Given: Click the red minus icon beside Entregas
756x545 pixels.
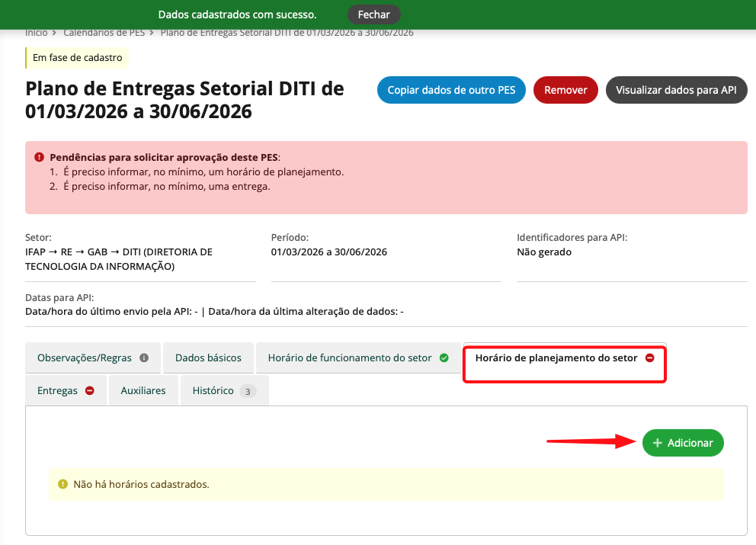Looking at the screenshot, I should tap(90, 391).
